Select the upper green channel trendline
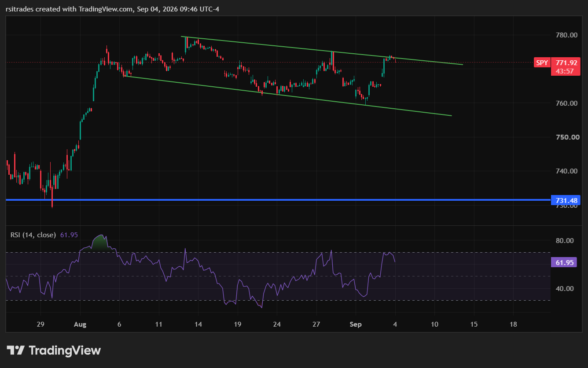The height and width of the screenshot is (368, 588). point(322,51)
